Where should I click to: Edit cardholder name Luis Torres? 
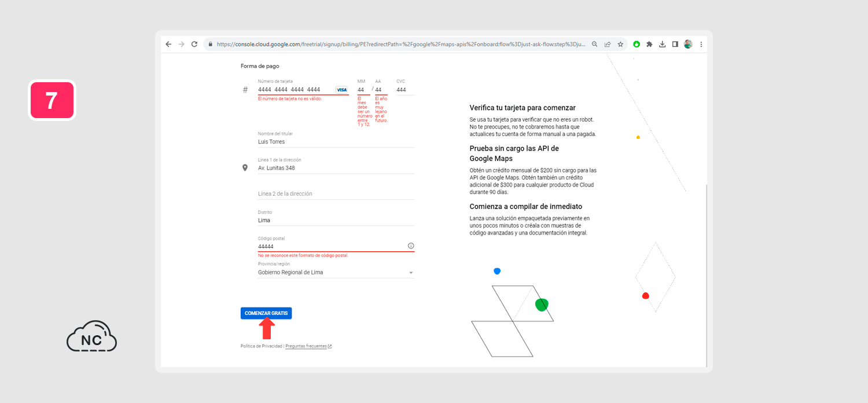(x=336, y=141)
